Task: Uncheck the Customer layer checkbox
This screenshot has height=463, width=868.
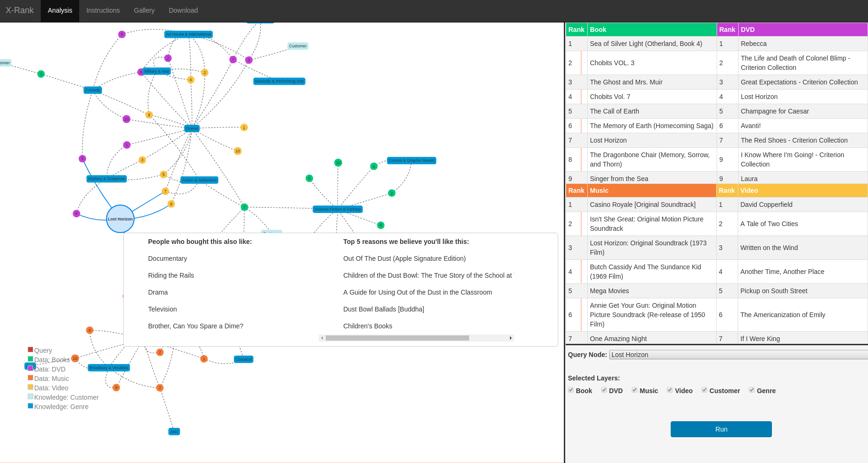Action: (704, 390)
